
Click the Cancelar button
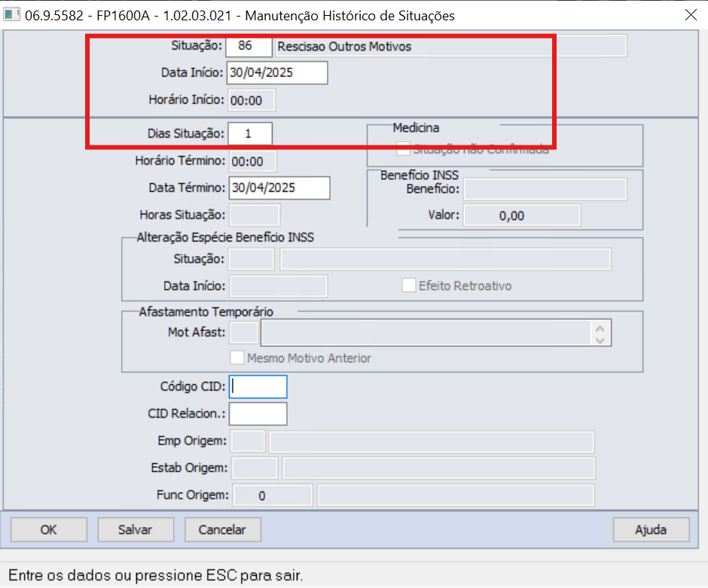coord(223,530)
